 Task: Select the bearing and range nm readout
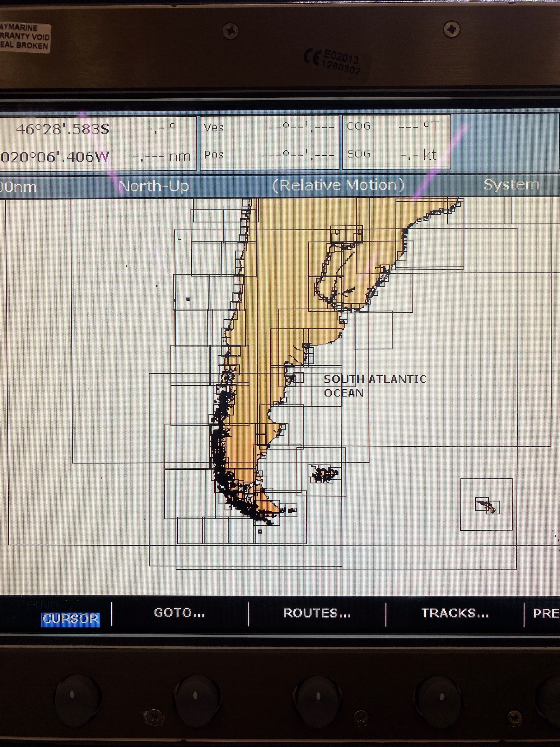161,142
